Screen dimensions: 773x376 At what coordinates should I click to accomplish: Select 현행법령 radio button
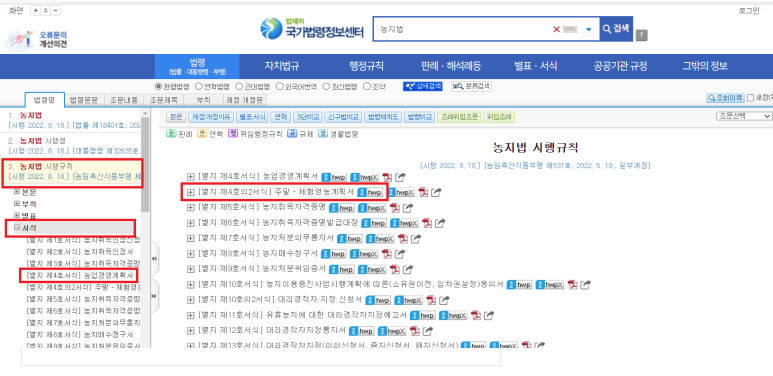(x=158, y=86)
